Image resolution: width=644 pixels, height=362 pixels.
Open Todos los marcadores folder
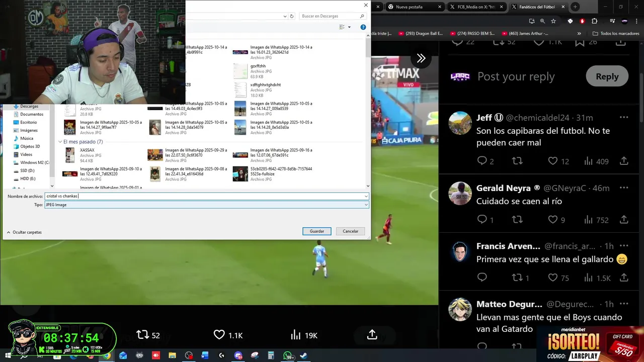point(616,34)
